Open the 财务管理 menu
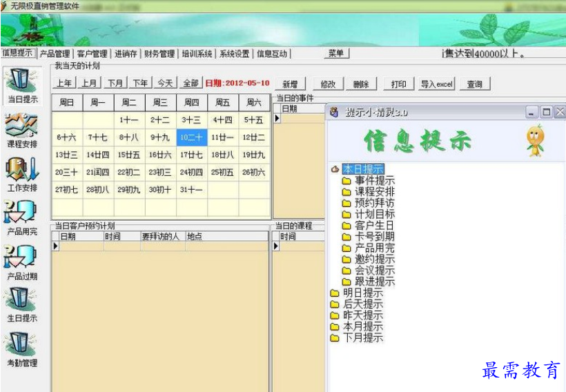Image resolution: width=566 pixels, height=392 pixels. (x=159, y=54)
